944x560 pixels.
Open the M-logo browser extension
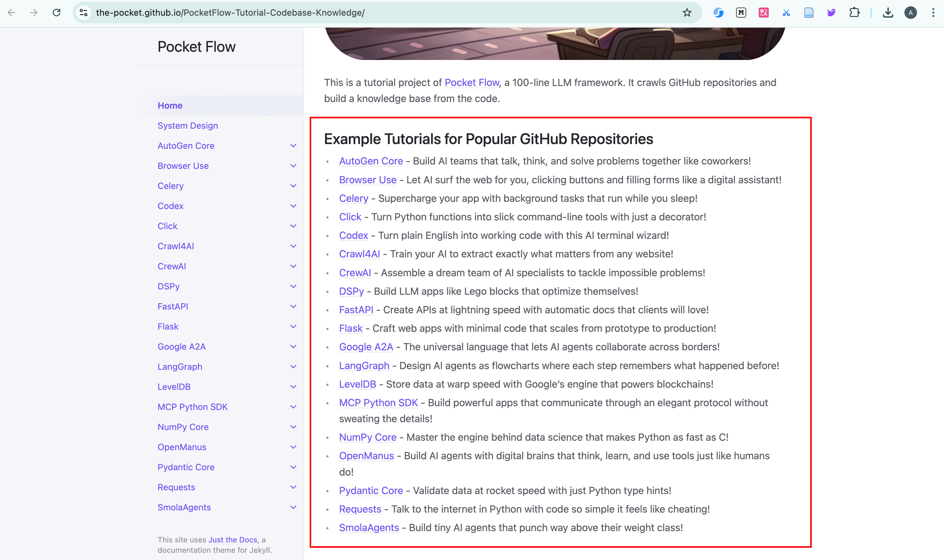coord(741,13)
